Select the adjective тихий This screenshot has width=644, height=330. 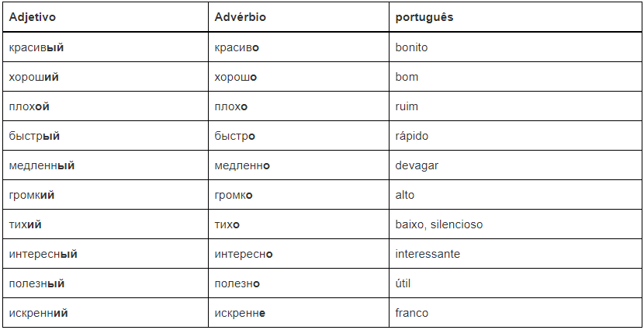(x=26, y=224)
